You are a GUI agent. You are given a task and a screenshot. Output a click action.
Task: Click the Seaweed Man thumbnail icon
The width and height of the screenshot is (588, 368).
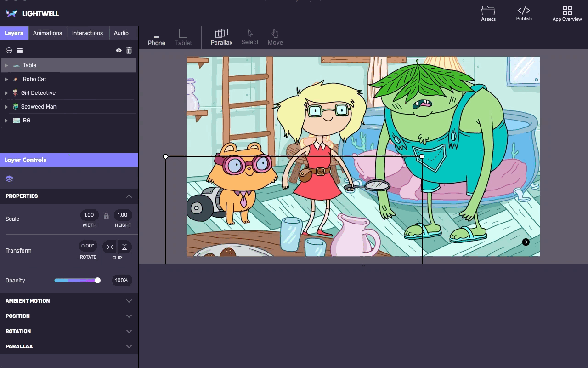click(16, 107)
